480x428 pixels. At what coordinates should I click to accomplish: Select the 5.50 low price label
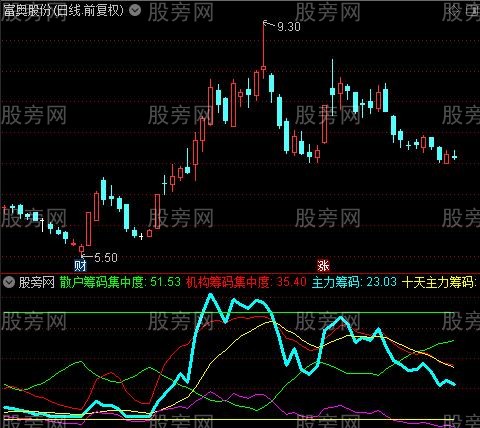point(106,257)
